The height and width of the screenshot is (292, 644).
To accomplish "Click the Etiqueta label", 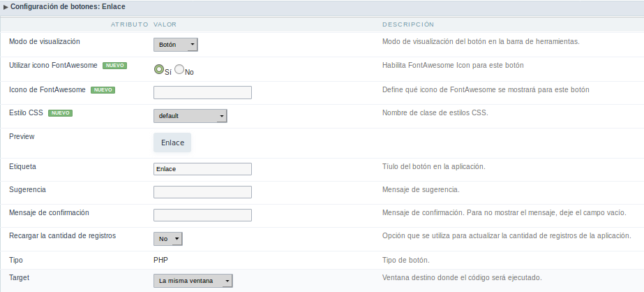I will pos(22,166).
